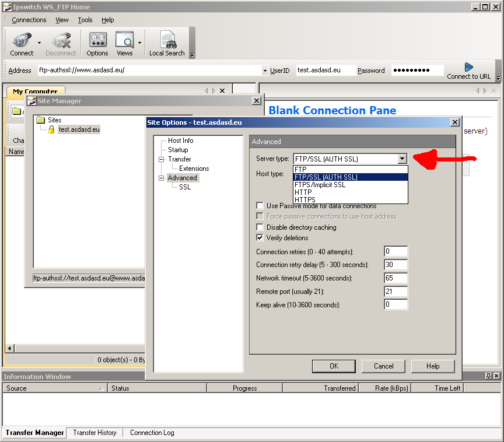Click the Connect toolbar icon
The height and width of the screenshot is (442, 504).
click(22, 40)
